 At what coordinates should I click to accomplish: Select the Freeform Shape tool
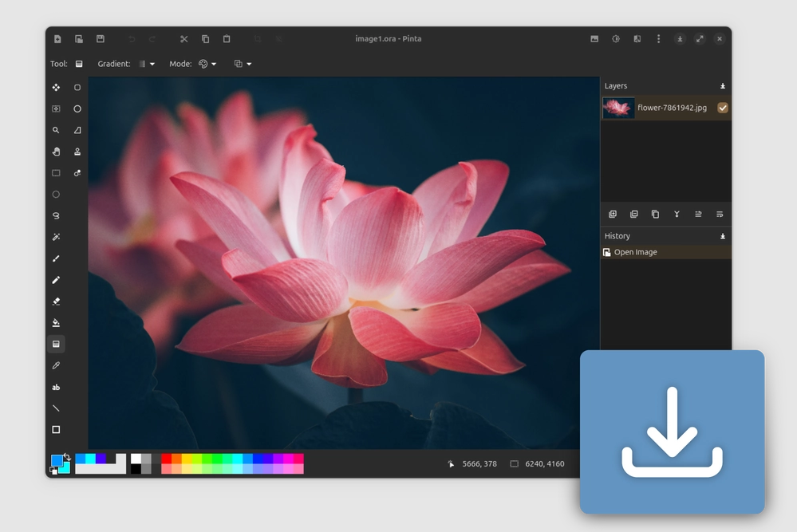click(x=77, y=130)
